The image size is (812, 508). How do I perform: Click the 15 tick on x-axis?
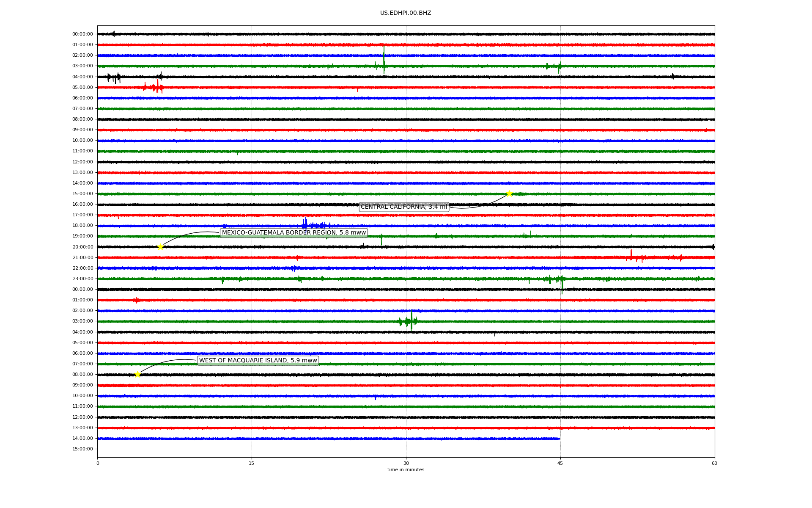pos(252,463)
